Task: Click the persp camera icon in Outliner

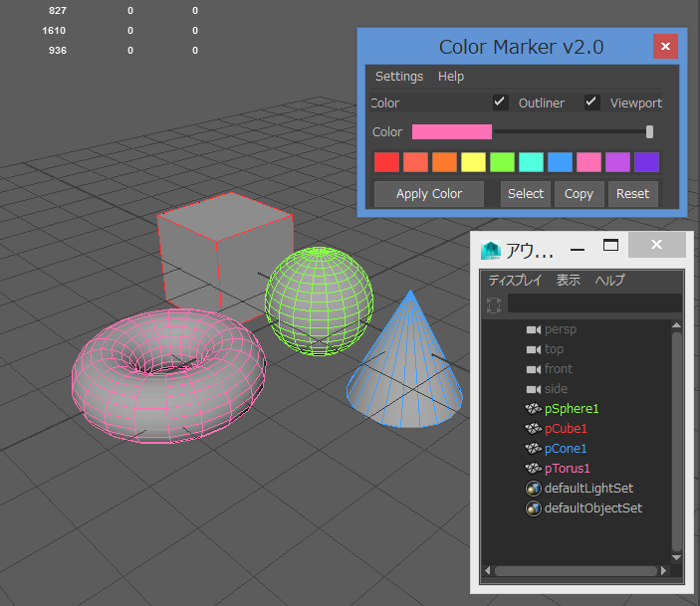Action: [x=534, y=329]
